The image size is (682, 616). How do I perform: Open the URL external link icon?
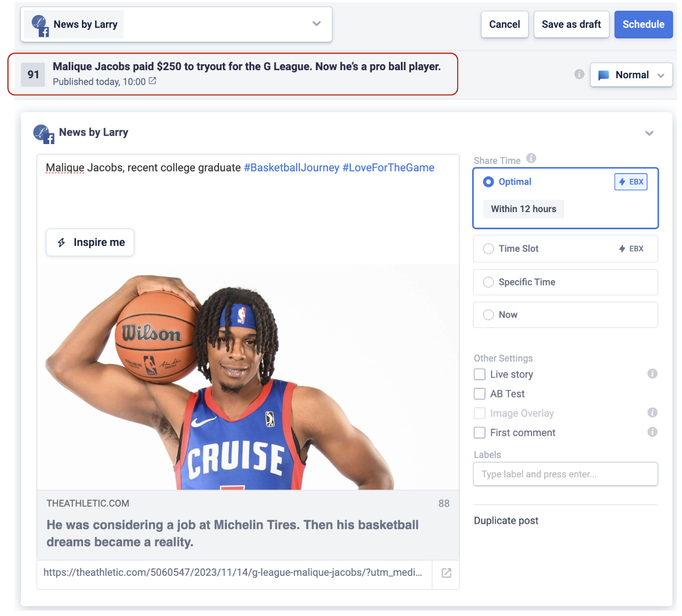[x=446, y=573]
